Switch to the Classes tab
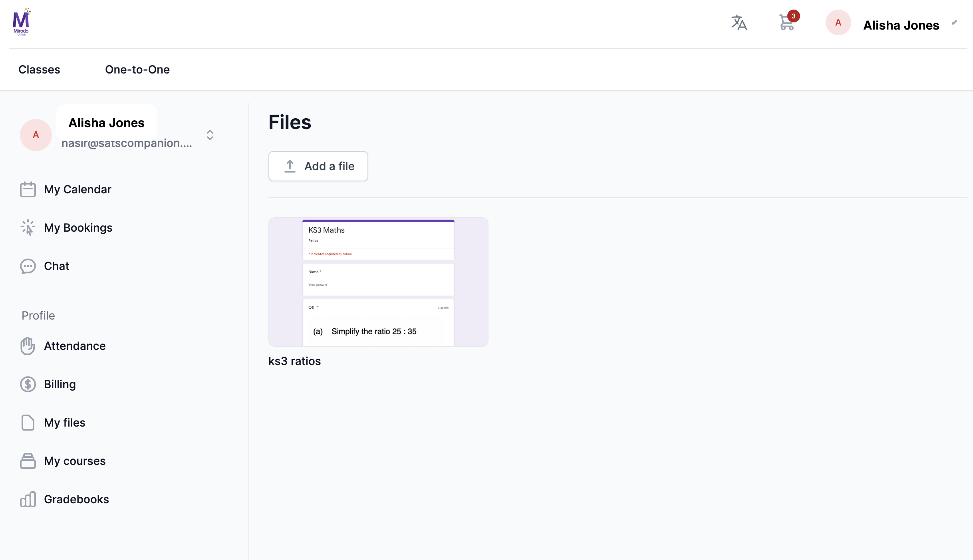This screenshot has height=560, width=973. [39, 70]
